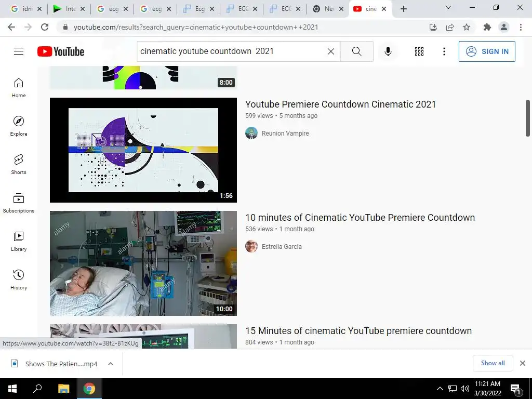The image size is (532, 399).
Task: Close the downloads bar
Action: coord(523,363)
